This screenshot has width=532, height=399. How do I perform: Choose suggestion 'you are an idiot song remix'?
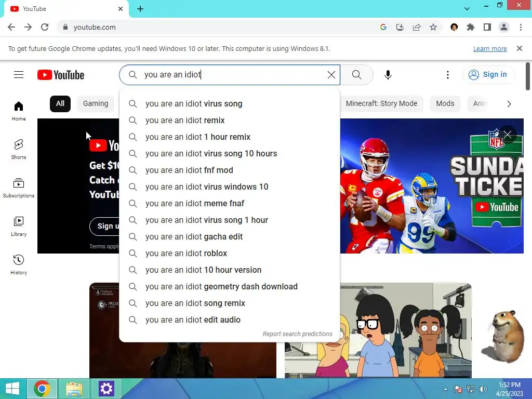[x=230, y=303]
